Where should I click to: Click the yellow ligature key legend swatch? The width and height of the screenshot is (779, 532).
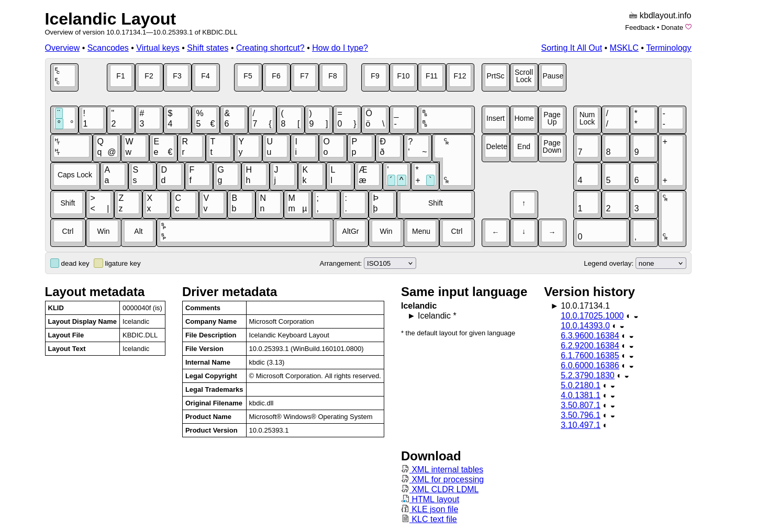tap(98, 263)
